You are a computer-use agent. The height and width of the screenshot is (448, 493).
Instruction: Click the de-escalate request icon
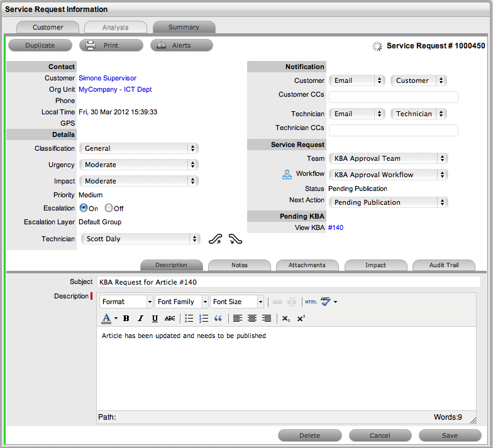tap(235, 239)
